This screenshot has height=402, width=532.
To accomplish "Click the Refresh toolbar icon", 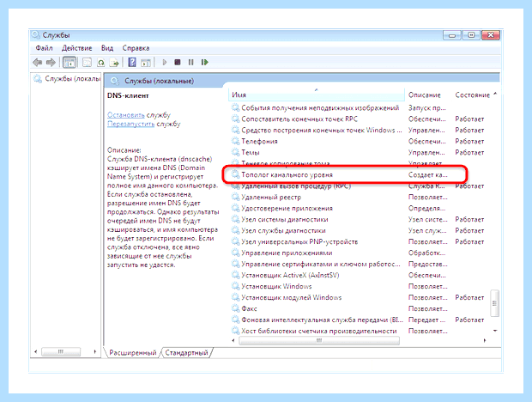I will (100, 62).
